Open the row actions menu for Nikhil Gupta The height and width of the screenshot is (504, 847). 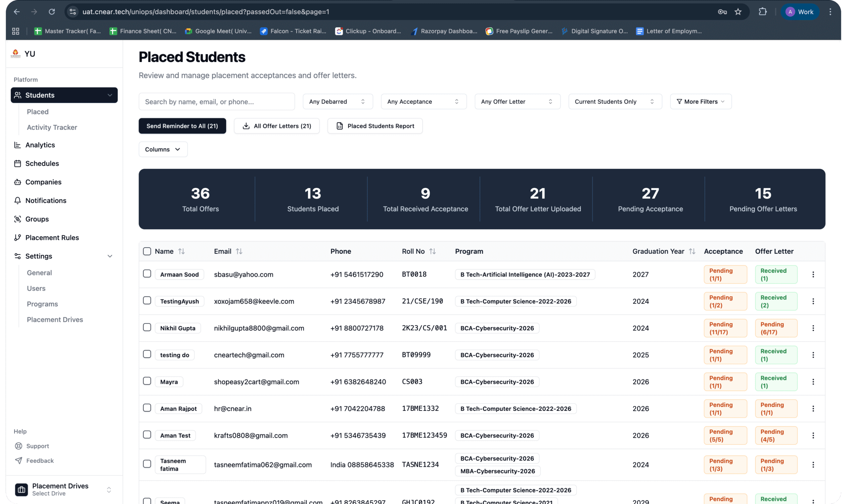[813, 328]
